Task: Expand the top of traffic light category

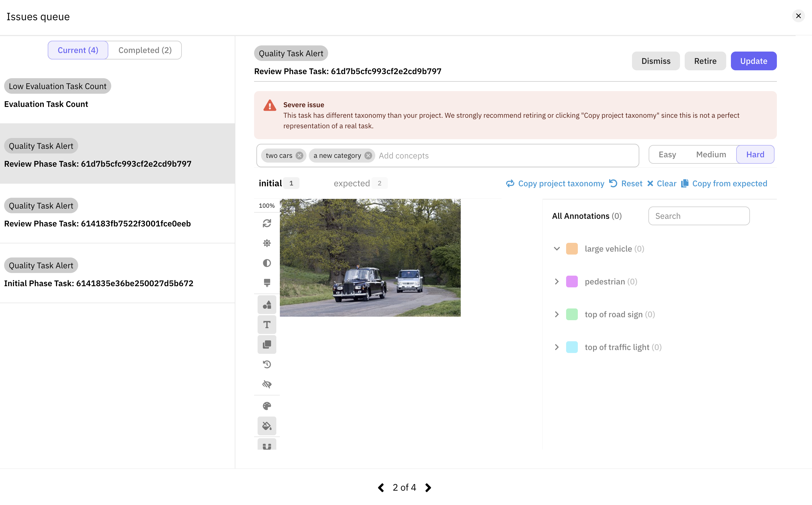Action: [556, 347]
